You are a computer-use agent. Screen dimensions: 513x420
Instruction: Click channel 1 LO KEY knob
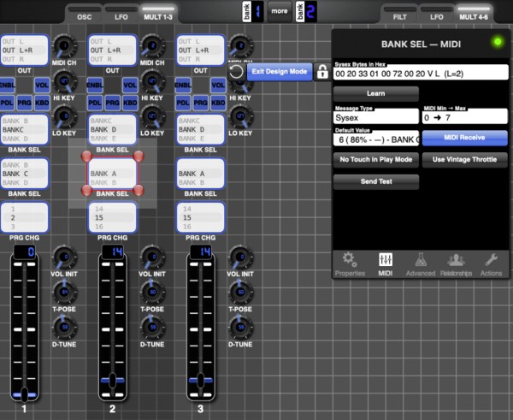pos(64,117)
